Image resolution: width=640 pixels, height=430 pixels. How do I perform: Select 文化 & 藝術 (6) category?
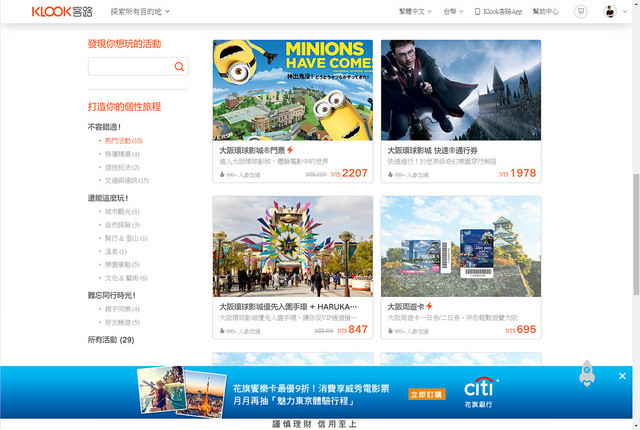126,278
